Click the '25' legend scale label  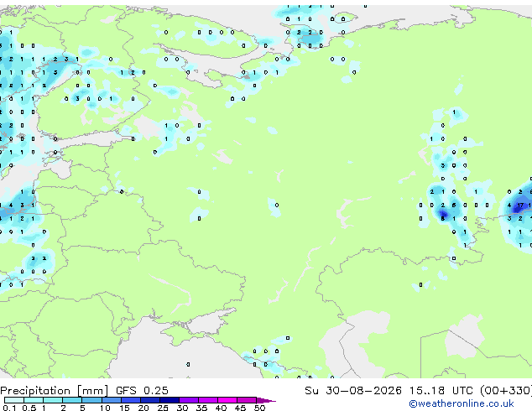[x=163, y=408]
